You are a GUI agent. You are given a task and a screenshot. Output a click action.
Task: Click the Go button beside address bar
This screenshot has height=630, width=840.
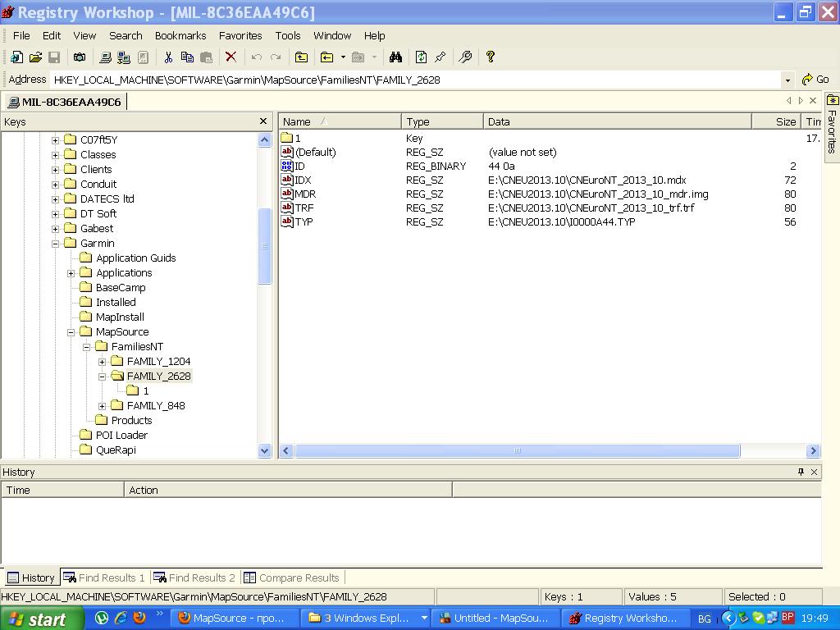(x=815, y=80)
